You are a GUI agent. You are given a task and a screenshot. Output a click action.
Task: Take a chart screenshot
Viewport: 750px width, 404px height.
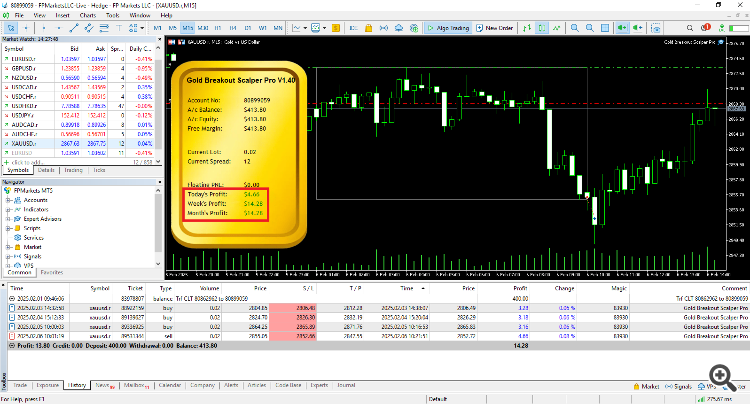[656, 28]
